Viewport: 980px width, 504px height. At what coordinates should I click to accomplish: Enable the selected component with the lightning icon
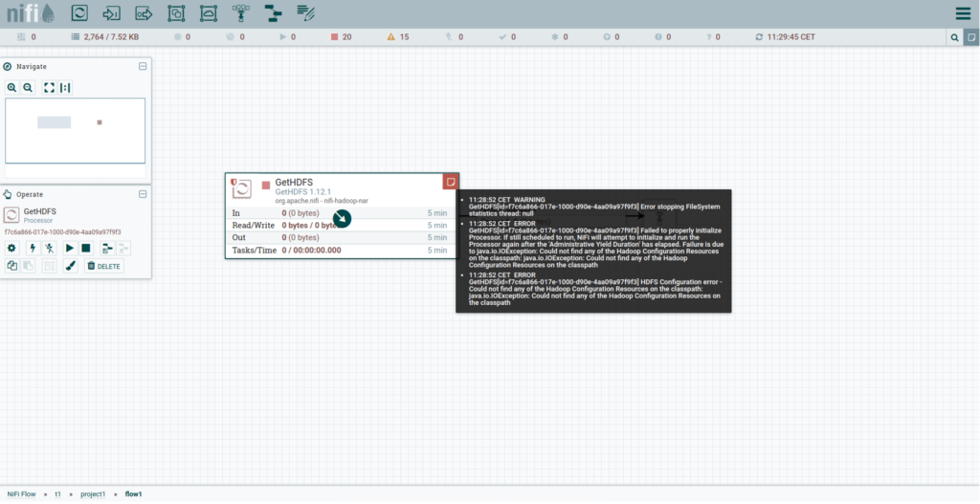coord(33,249)
